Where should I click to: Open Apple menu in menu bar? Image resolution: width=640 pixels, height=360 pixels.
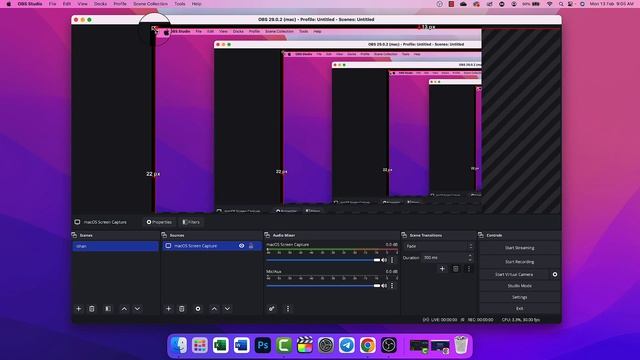click(x=9, y=4)
